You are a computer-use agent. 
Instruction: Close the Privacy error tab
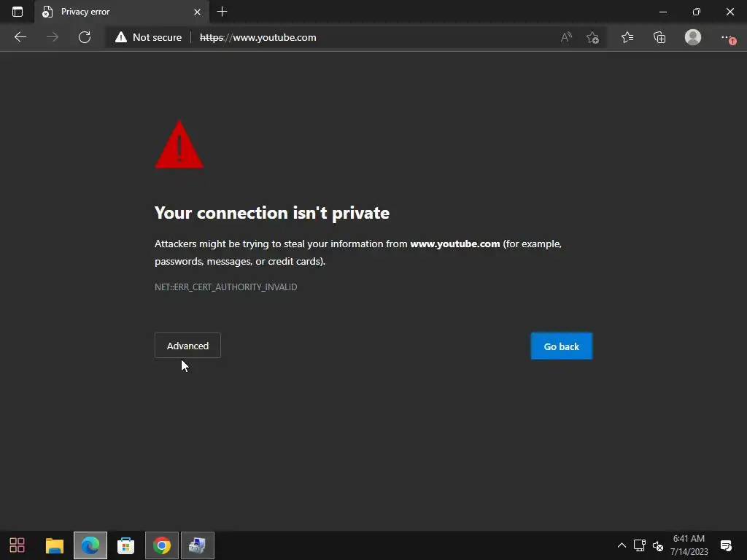tap(197, 12)
